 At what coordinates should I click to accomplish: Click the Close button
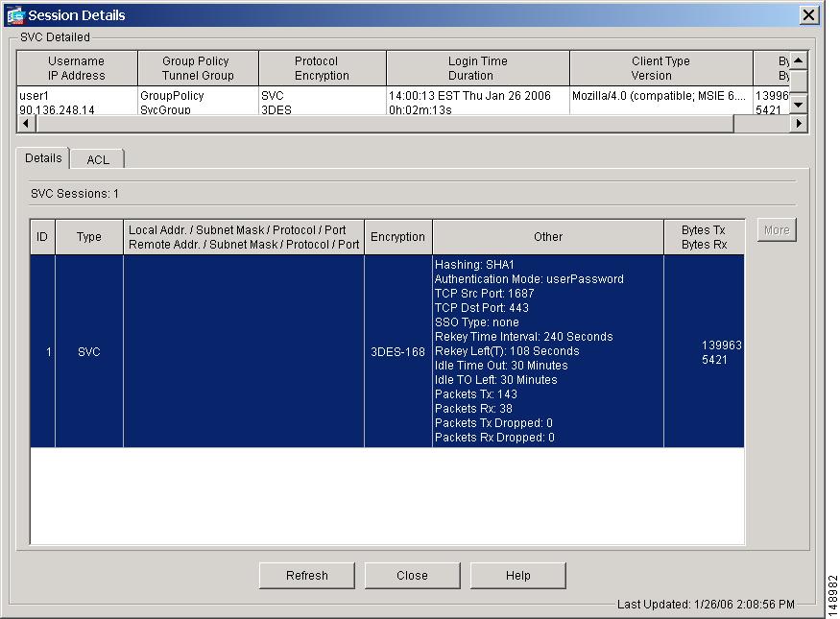tap(413, 576)
